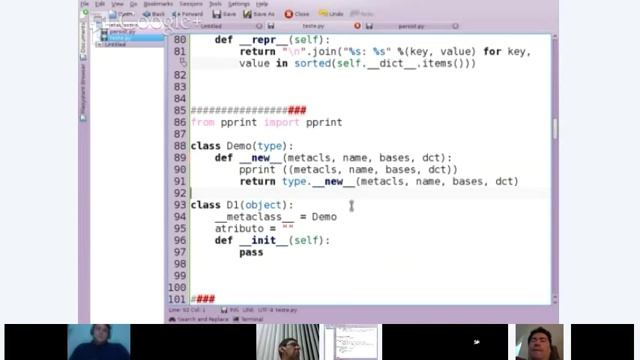The height and width of the screenshot is (360, 640).
Task: Switch to the teste.py document tab
Action: [x=313, y=26]
